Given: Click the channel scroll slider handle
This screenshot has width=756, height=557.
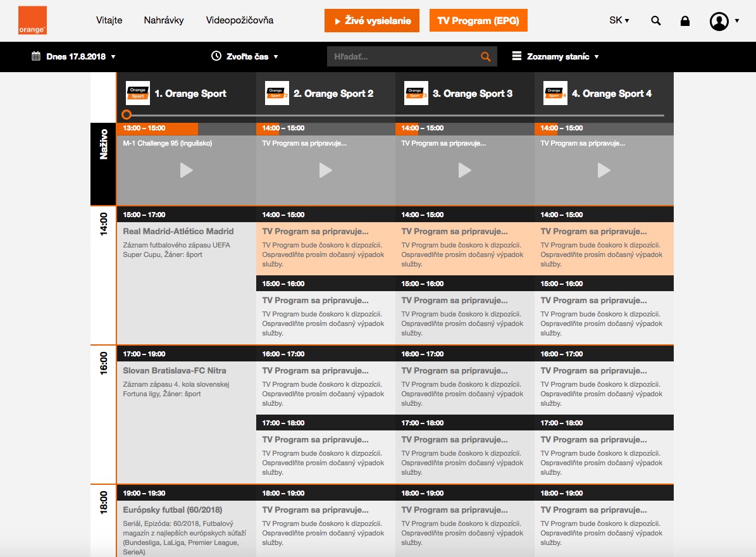Looking at the screenshot, I should pos(127,115).
